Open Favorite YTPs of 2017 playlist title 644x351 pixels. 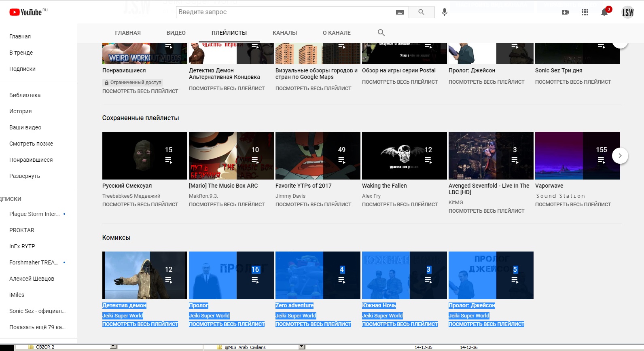tap(303, 186)
